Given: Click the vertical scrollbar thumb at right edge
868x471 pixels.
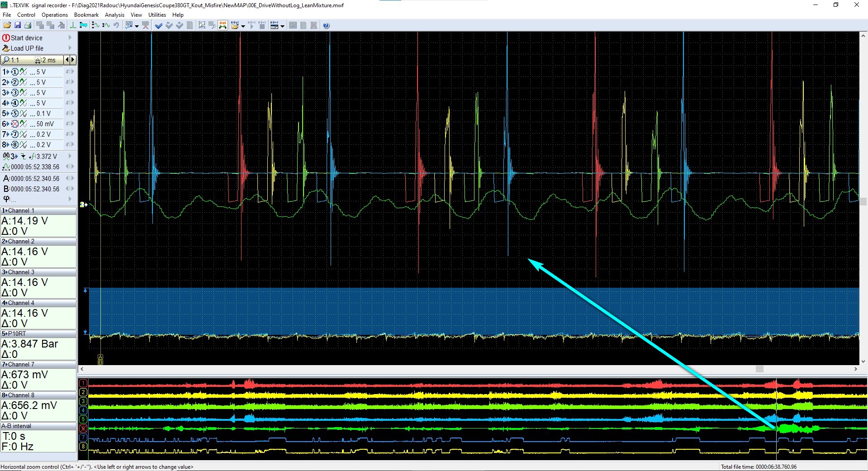Looking at the screenshot, I should coord(863,201).
